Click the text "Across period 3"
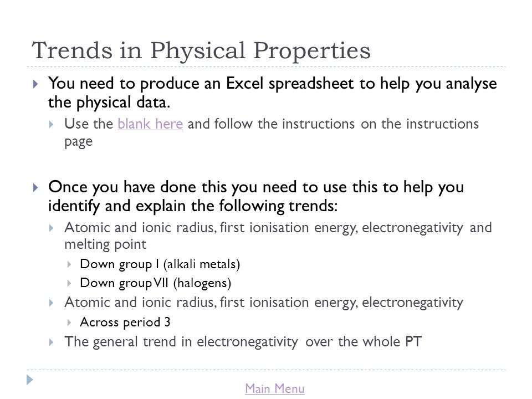This screenshot has width=532, height=399. 125,323
